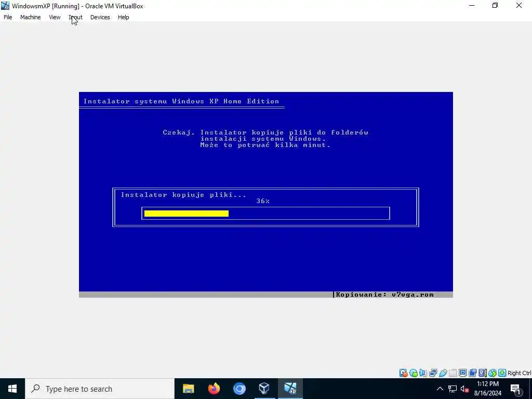Image resolution: width=532 pixels, height=399 pixels.
Task: Click the Windows Start button
Action: coord(12,389)
